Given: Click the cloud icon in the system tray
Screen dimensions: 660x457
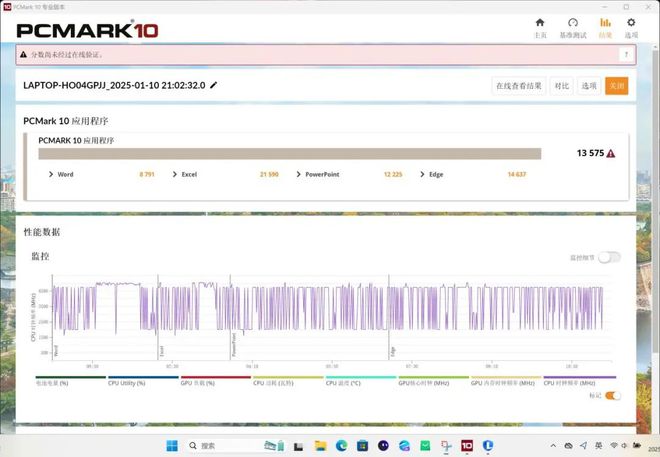Looking at the screenshot, I should coord(568,446).
